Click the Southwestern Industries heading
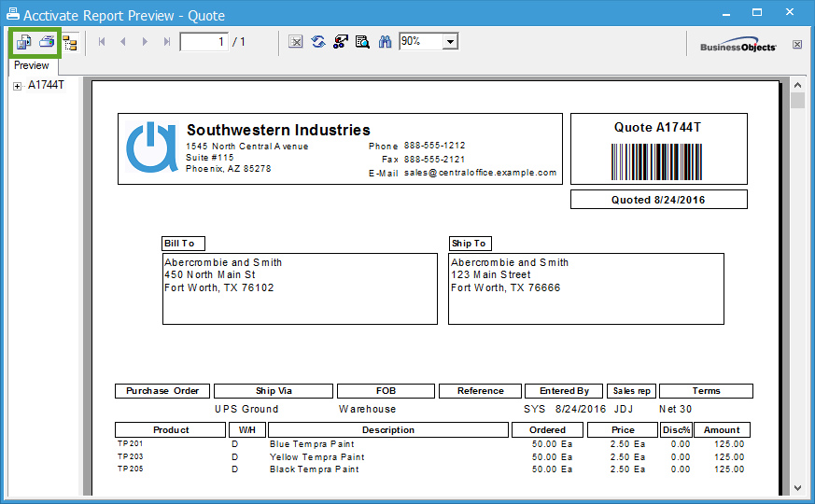 pyautogui.click(x=278, y=130)
